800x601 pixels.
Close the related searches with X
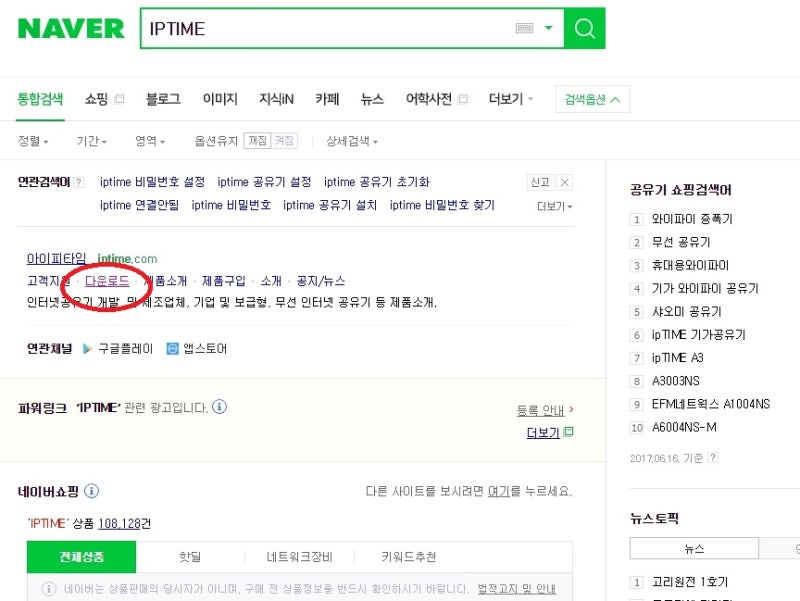point(564,182)
